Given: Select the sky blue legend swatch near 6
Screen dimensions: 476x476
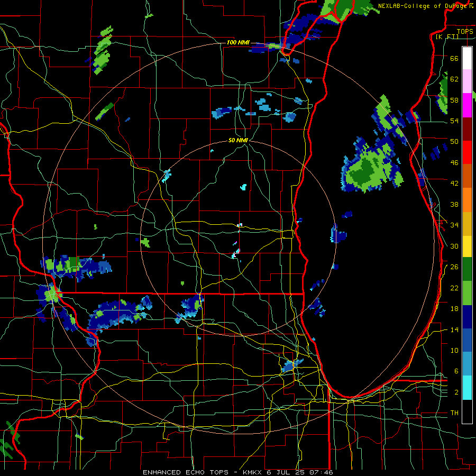Looking at the screenshot, I should 467,364.
